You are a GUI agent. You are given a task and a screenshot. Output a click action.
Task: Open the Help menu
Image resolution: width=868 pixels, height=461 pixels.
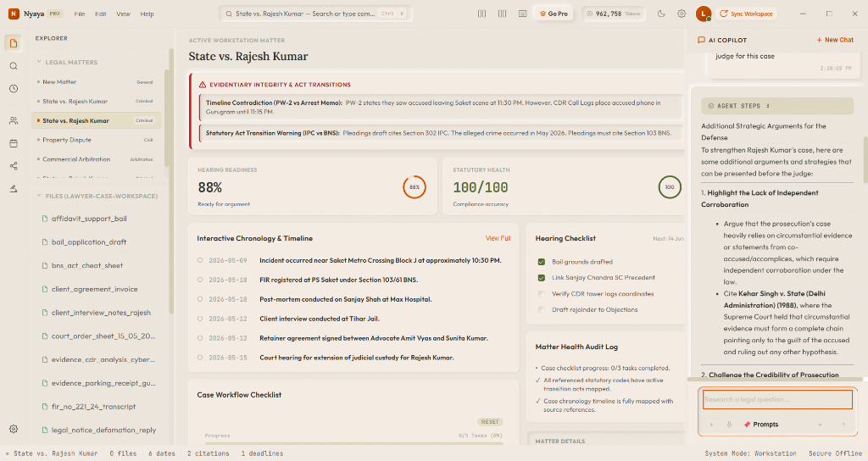point(147,14)
